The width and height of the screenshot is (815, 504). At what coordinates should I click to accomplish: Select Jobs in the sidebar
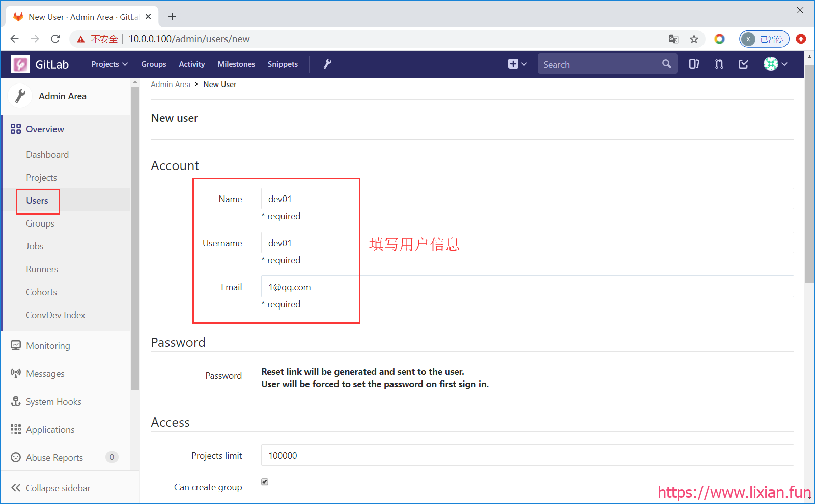pos(35,246)
